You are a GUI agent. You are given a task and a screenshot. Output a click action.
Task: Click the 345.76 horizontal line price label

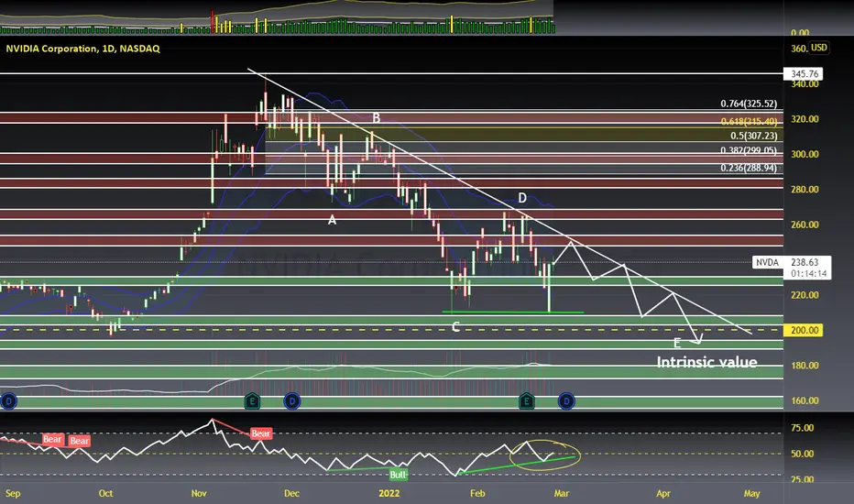pos(804,73)
